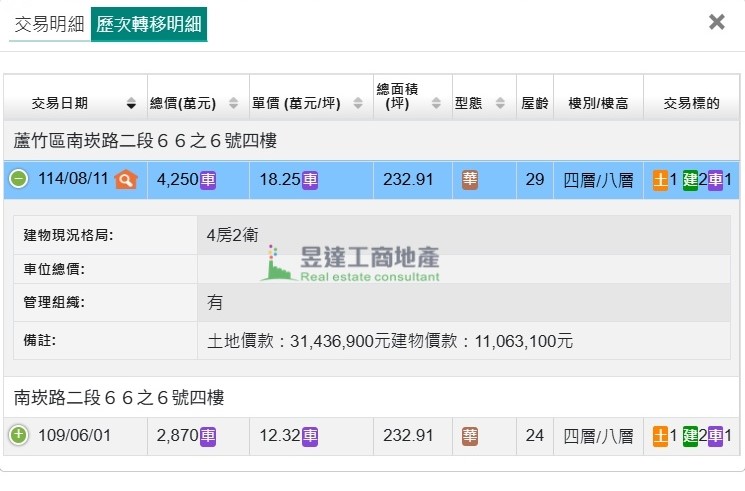Click the green 建 badge in the 114/08/11 row
The height and width of the screenshot is (491, 745).
point(690,180)
